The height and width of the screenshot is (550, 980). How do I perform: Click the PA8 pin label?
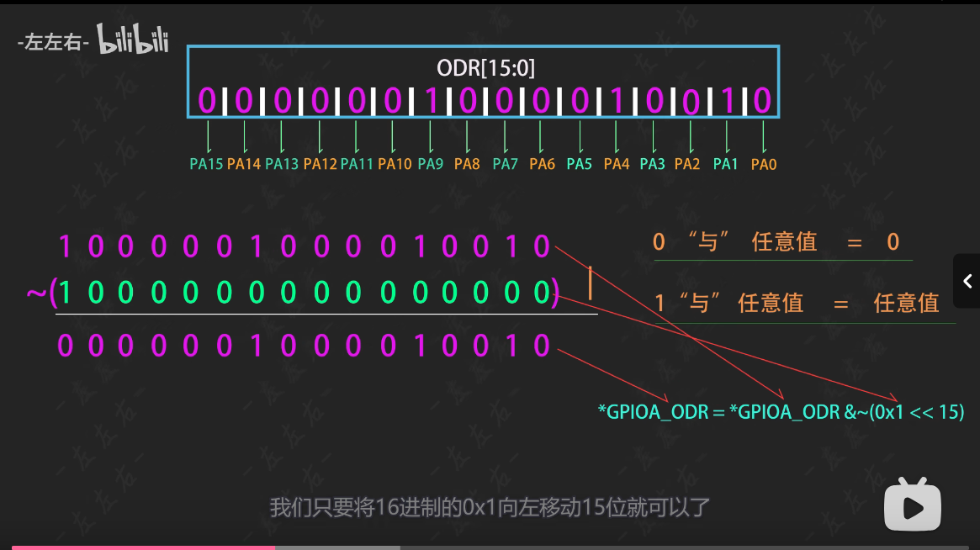[x=467, y=164]
